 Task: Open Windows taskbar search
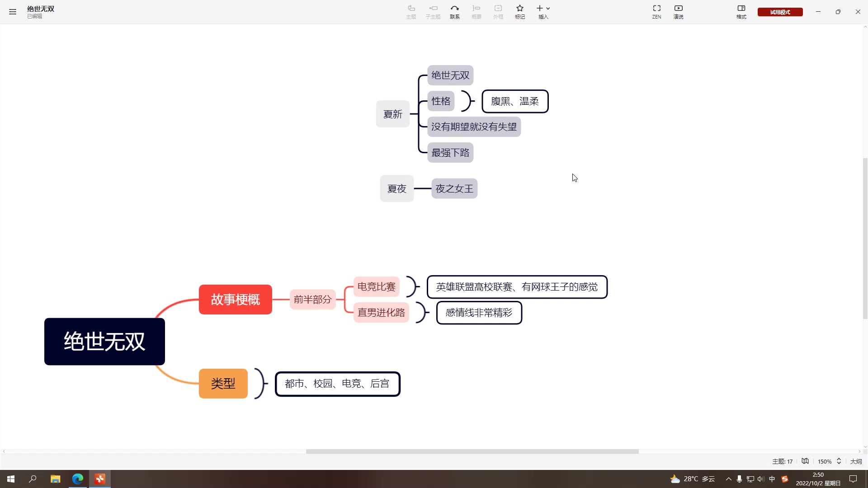click(x=33, y=479)
